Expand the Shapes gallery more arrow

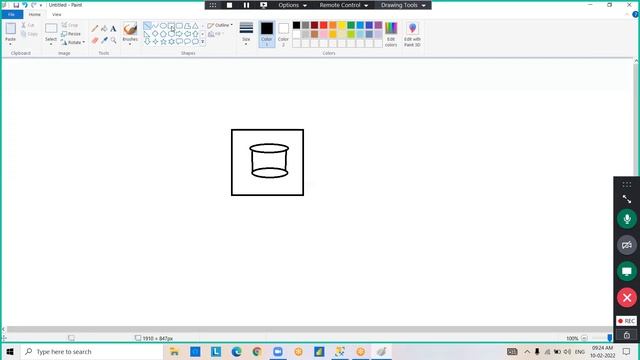tap(203, 42)
